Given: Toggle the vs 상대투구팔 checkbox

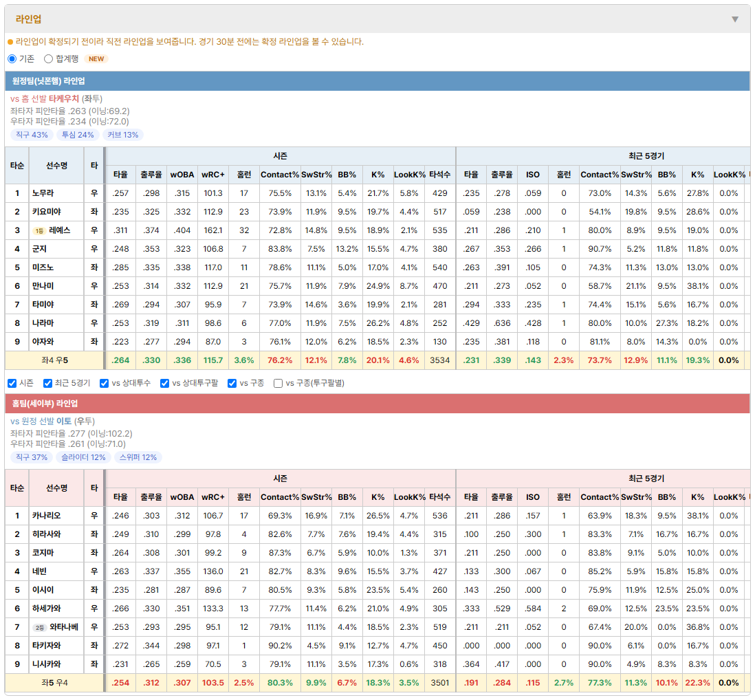Looking at the screenshot, I should click(164, 383).
